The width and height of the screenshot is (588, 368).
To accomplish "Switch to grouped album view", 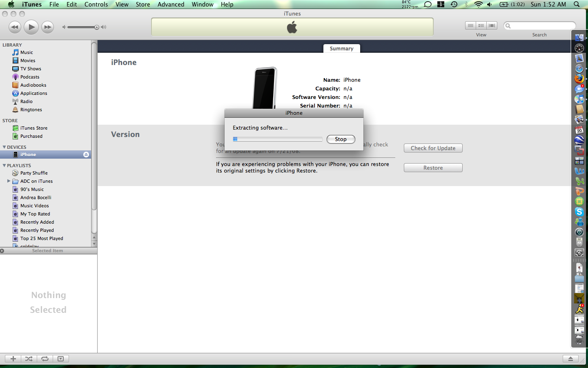I will click(x=481, y=25).
